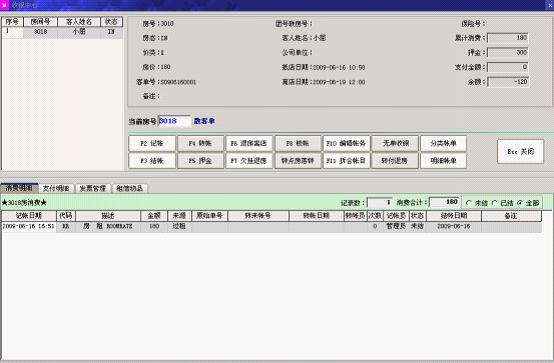The width and height of the screenshot is (554, 363).
Task: Click the F8 button
Action: pos(298,143)
